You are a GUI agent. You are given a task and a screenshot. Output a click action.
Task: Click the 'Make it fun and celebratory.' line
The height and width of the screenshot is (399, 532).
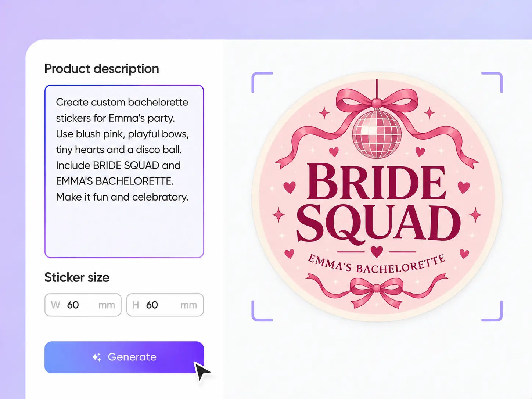point(122,197)
